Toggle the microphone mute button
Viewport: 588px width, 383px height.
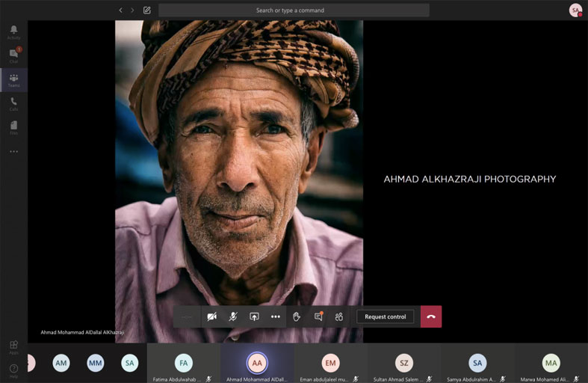click(x=232, y=316)
